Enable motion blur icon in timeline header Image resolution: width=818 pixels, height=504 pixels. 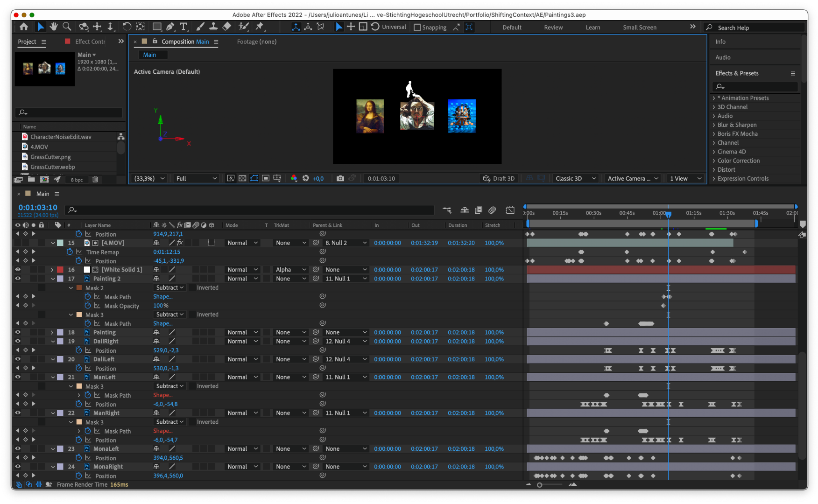492,210
